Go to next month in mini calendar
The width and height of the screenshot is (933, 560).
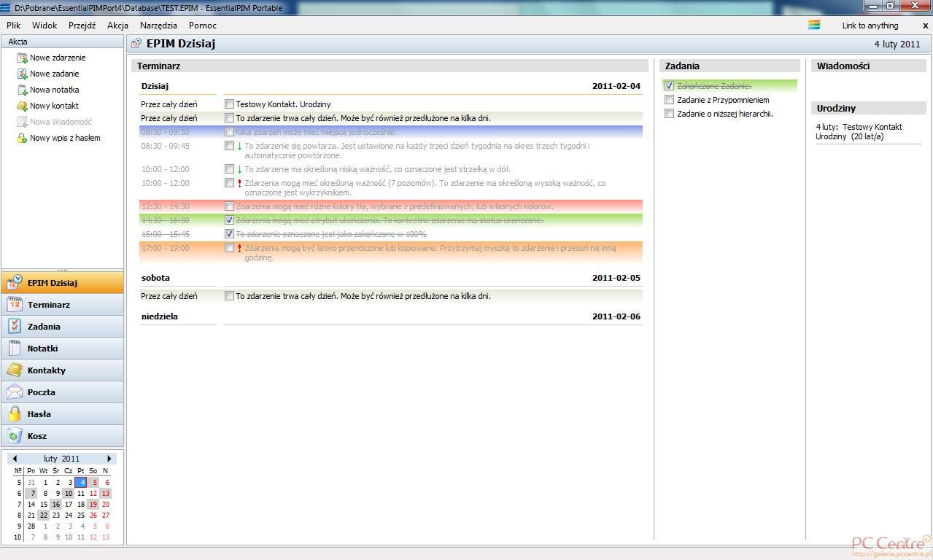(109, 459)
